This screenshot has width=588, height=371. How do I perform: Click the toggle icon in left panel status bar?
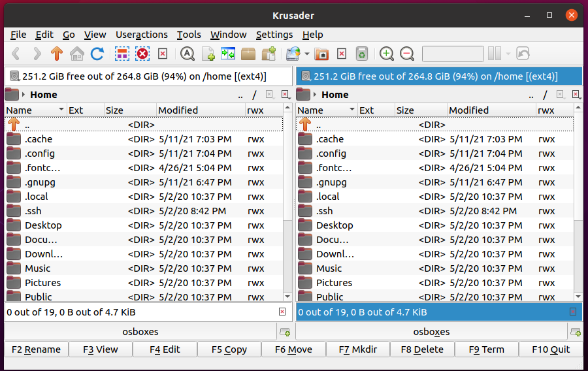[x=282, y=312]
